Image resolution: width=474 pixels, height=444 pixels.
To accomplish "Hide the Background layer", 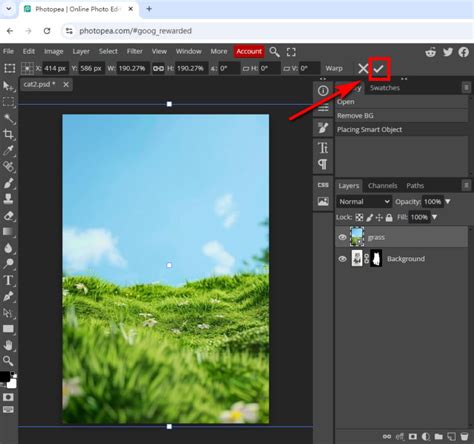I will click(x=342, y=259).
